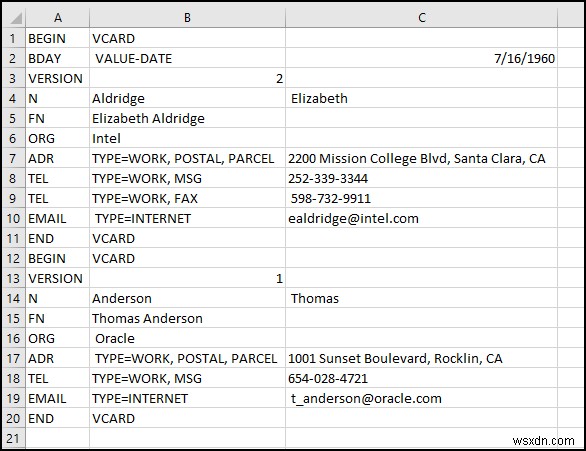Click the phone number 654-028-4721 cell

coord(422,378)
